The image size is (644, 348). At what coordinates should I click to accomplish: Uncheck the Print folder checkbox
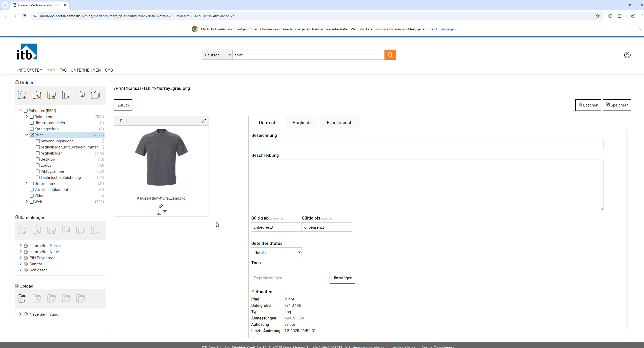point(32,135)
